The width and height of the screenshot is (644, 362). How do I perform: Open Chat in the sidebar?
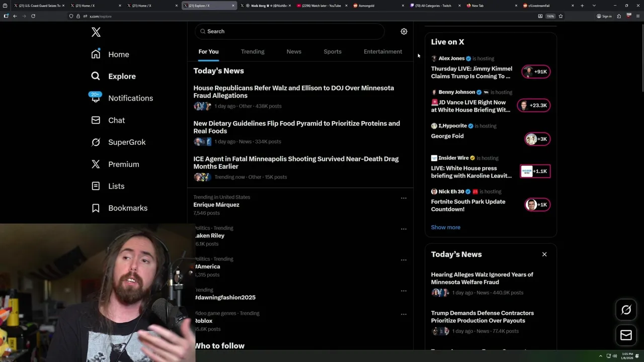pos(108,120)
